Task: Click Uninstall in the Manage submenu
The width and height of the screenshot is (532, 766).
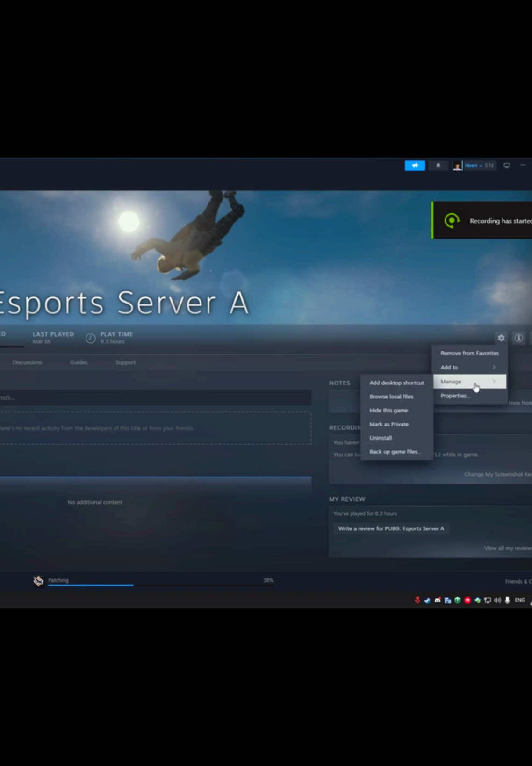Action: [396, 438]
